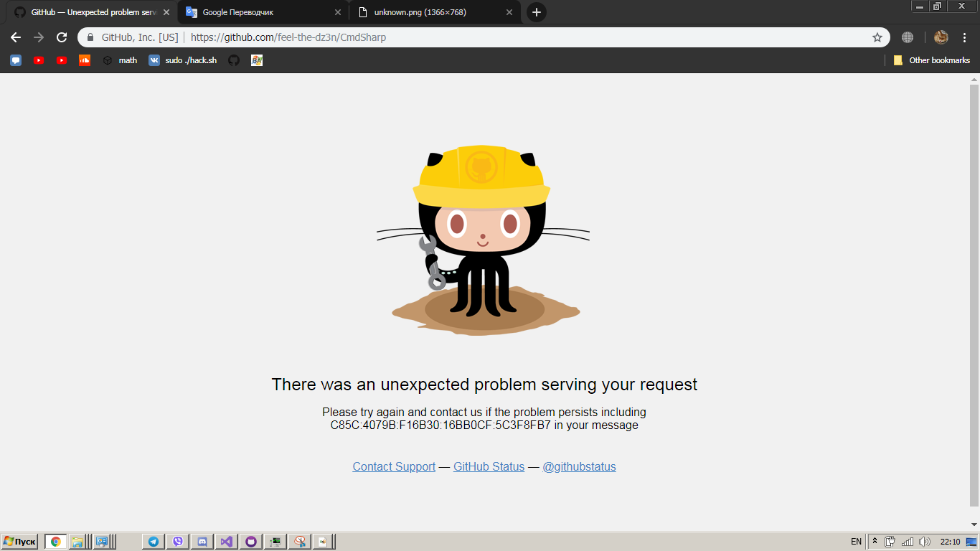Bookmark this page with the star
Viewport: 980px width, 551px height.
[x=877, y=37]
